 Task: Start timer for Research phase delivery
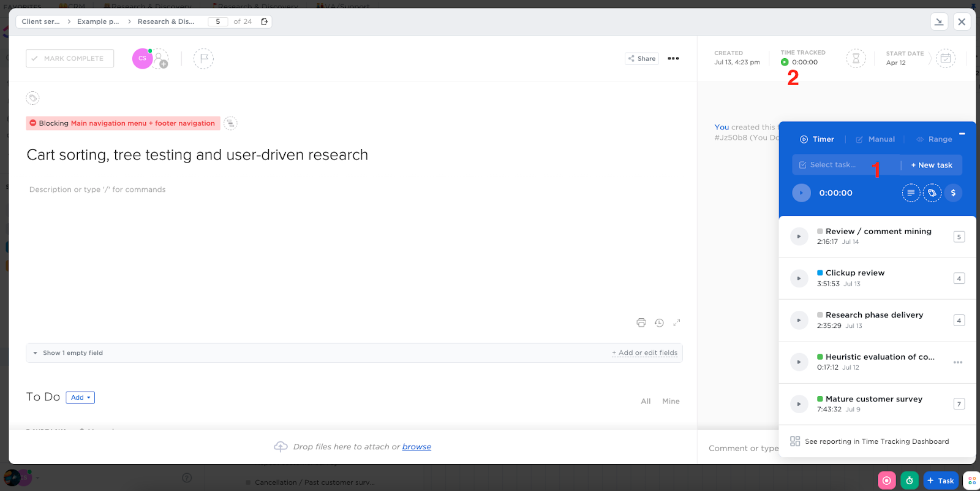tap(799, 321)
